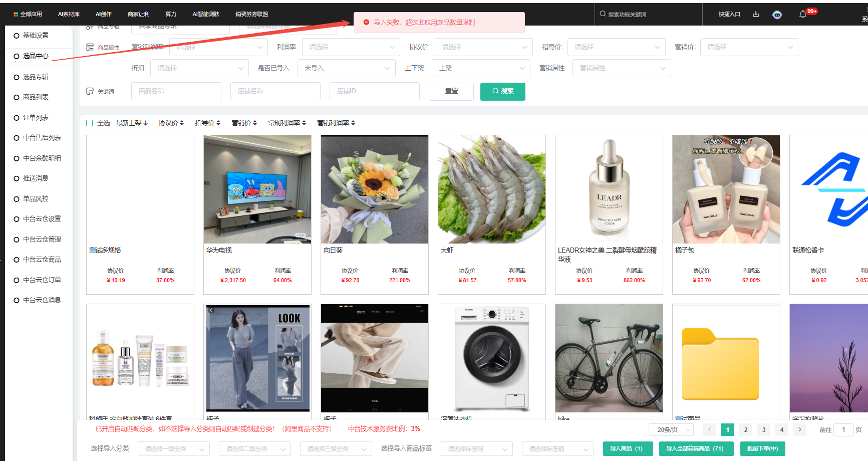Open the 快捷入口 link
Image resolution: width=868 pixels, height=461 pixels.
(729, 14)
